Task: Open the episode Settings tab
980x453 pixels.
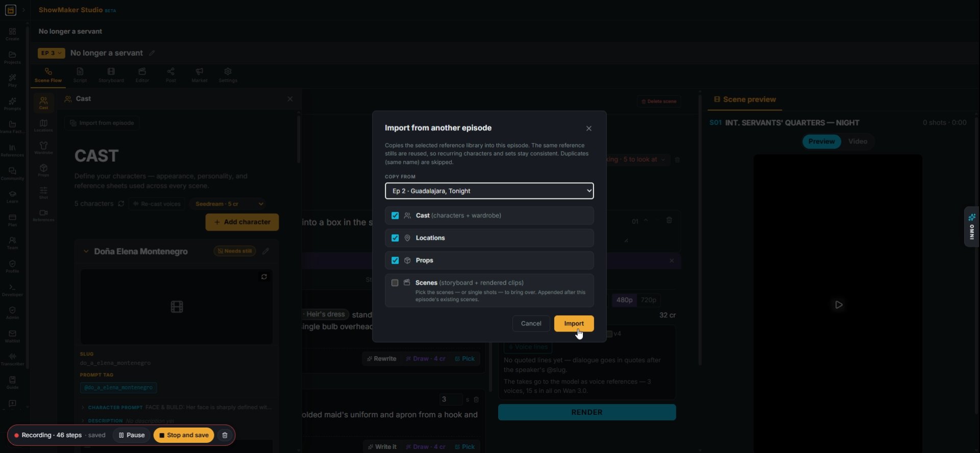Action: click(x=228, y=75)
